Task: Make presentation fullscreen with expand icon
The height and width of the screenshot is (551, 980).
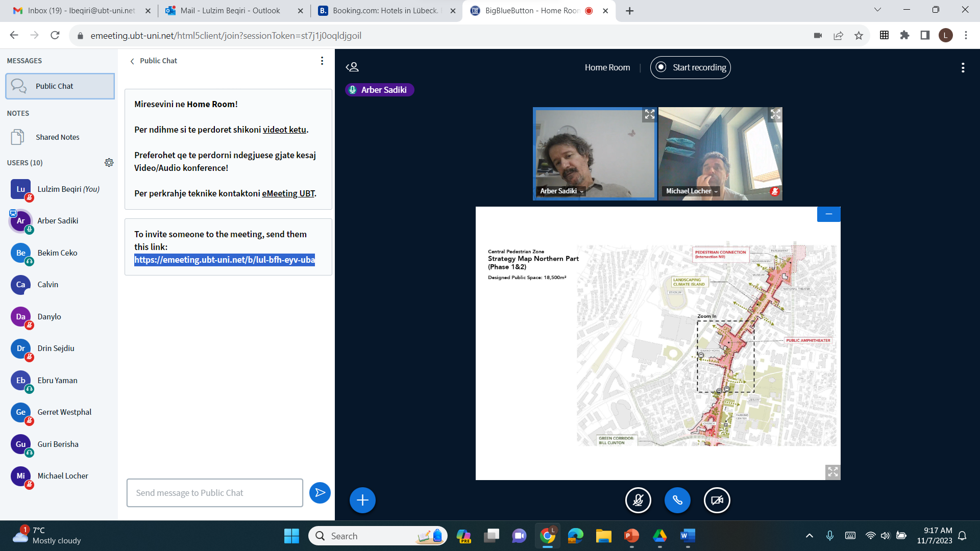Action: coord(832,472)
